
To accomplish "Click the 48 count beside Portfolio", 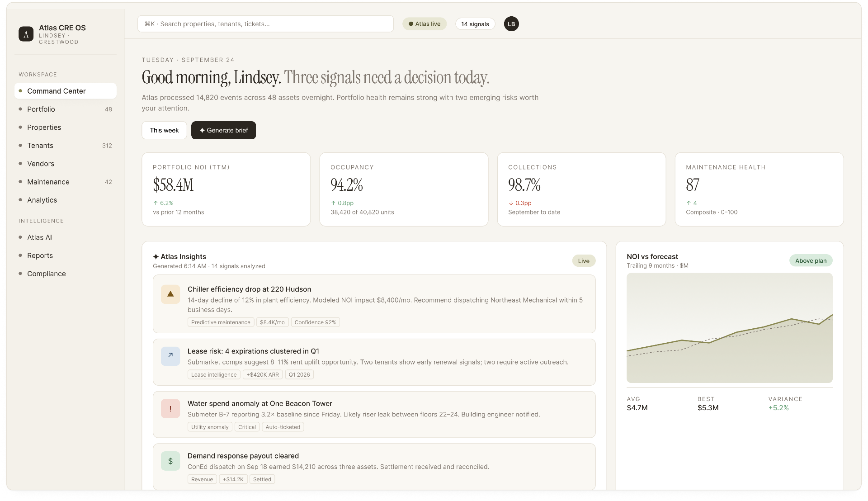I will (x=108, y=109).
